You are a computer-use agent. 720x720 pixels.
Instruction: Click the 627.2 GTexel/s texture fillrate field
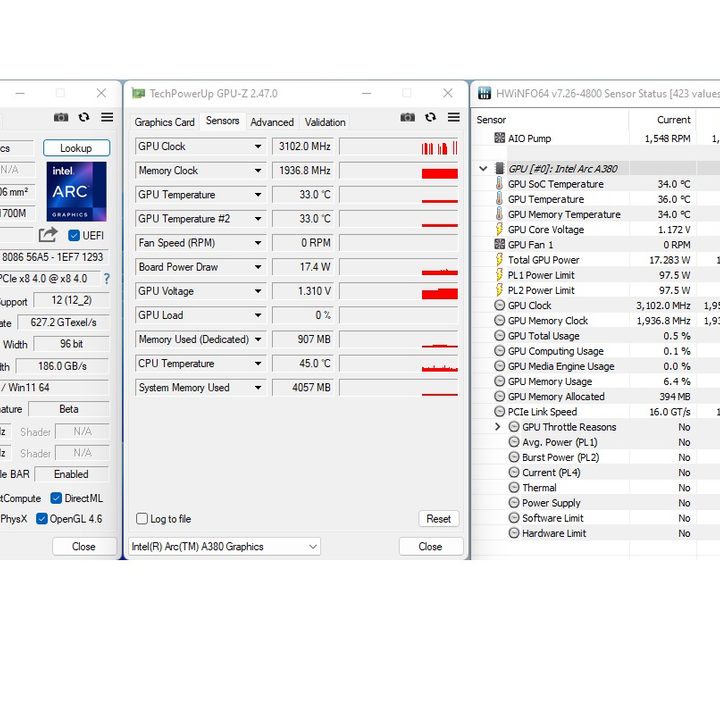[x=63, y=322]
